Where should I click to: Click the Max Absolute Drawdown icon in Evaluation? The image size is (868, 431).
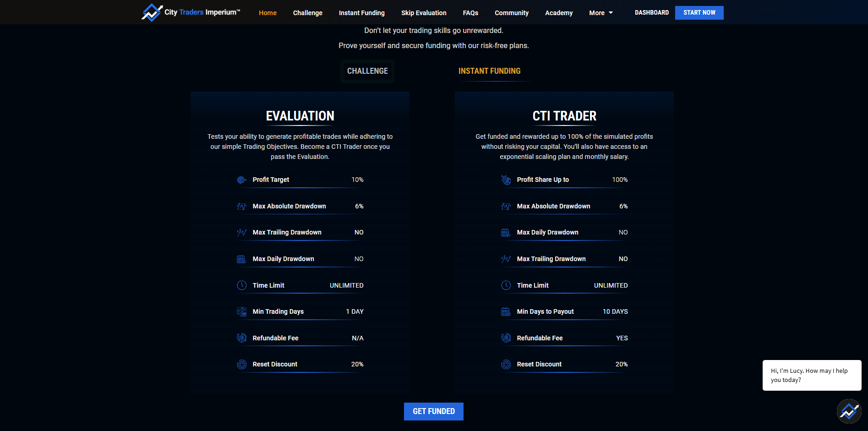tap(241, 207)
